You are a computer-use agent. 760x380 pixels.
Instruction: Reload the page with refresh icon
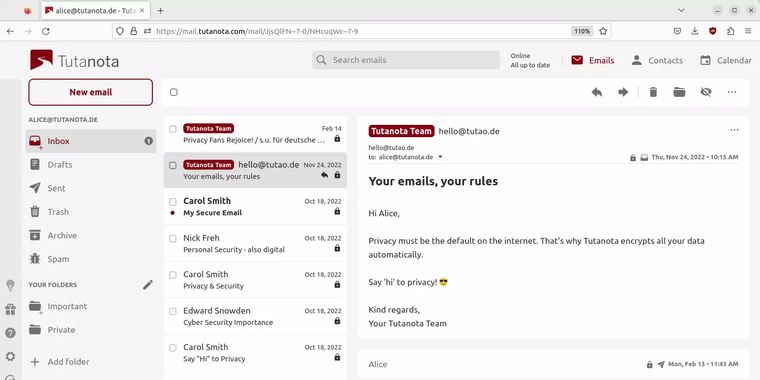46,31
